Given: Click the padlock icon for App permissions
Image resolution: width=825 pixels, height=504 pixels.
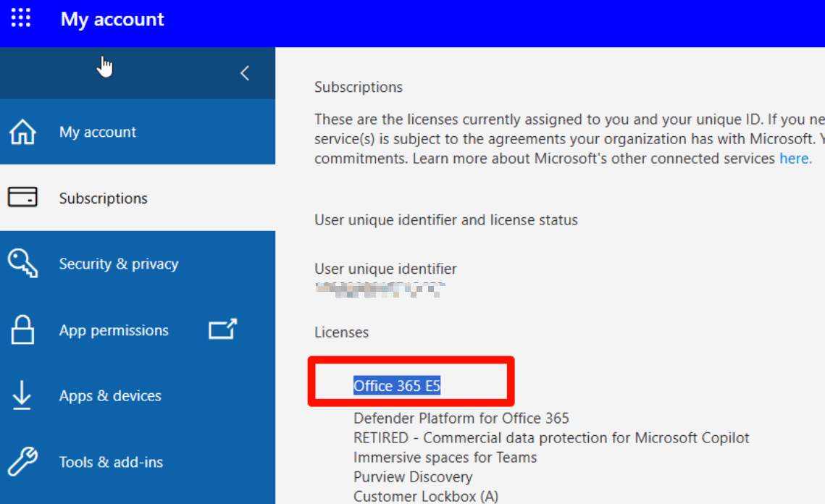Looking at the screenshot, I should (22, 330).
